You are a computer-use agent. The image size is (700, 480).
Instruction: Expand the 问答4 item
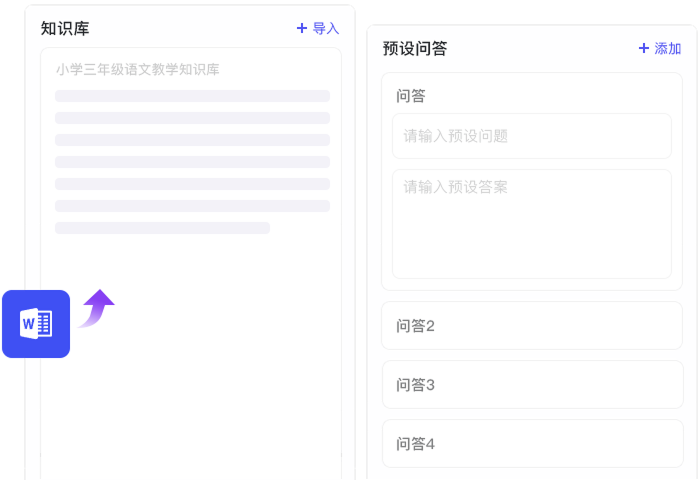[x=531, y=444]
